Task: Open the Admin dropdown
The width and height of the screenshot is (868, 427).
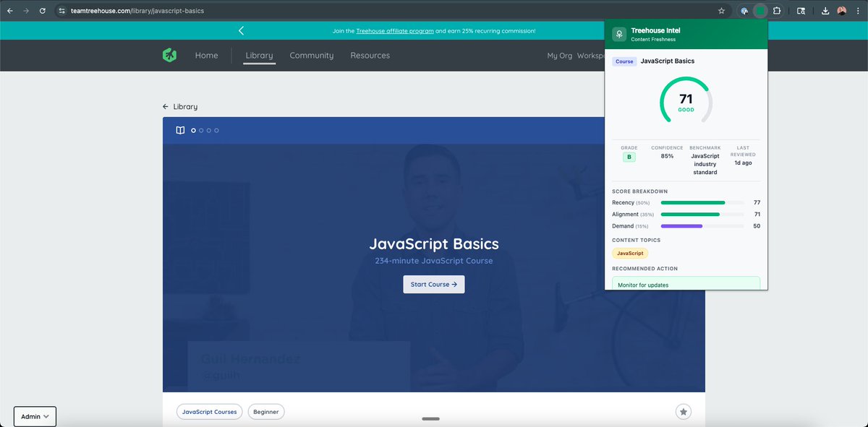Action: click(x=35, y=416)
